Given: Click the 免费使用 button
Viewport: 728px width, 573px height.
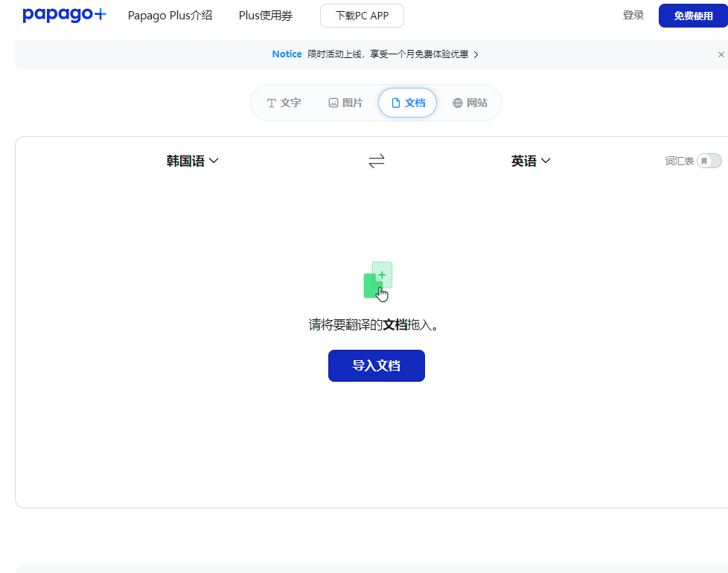Looking at the screenshot, I should tap(693, 16).
